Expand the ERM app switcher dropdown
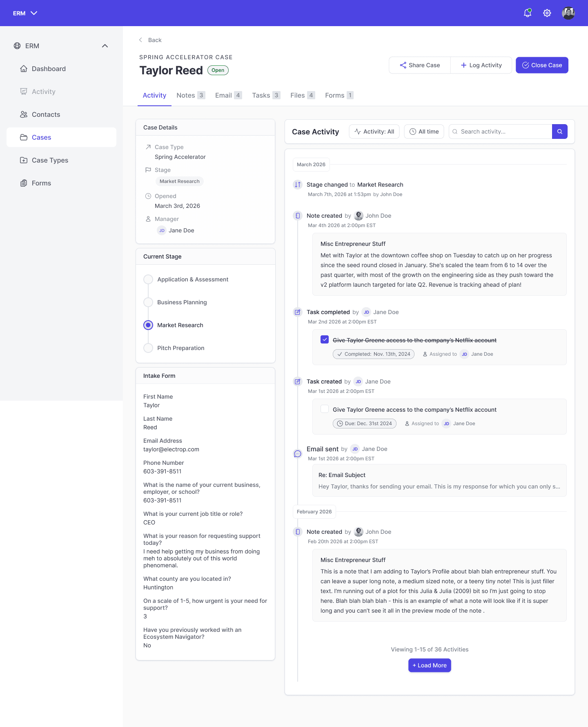 click(25, 13)
